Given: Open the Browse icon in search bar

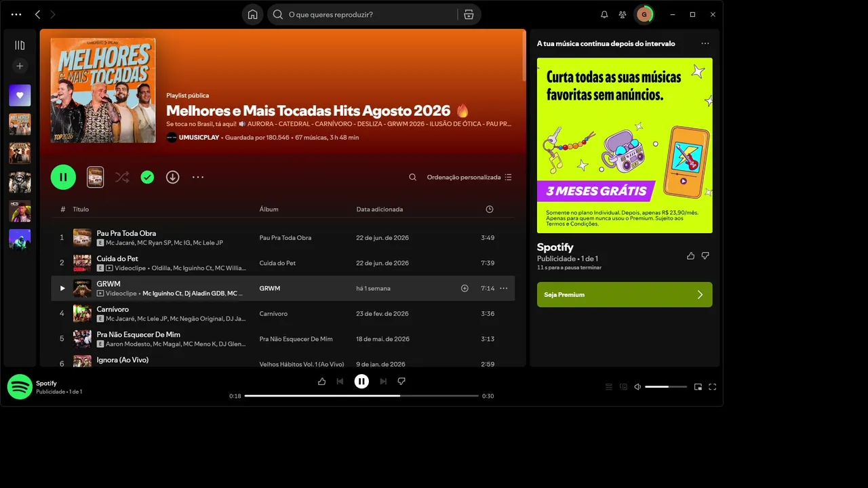Looking at the screenshot, I should pyautogui.click(x=469, y=14).
